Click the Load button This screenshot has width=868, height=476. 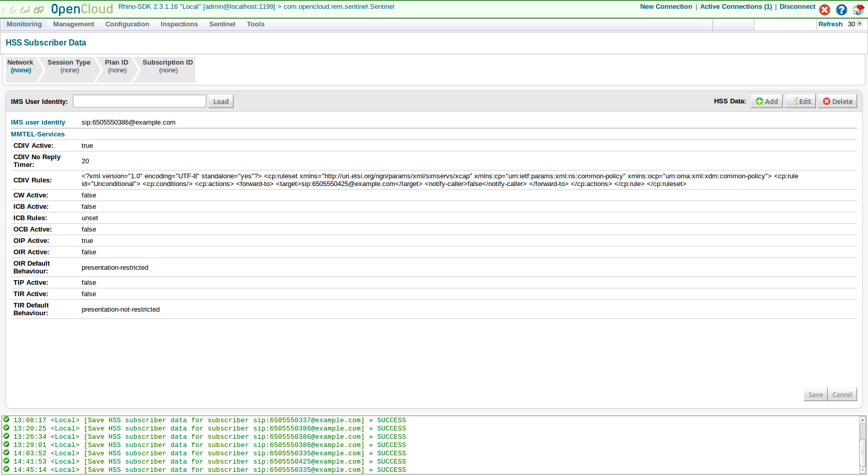pyautogui.click(x=221, y=101)
